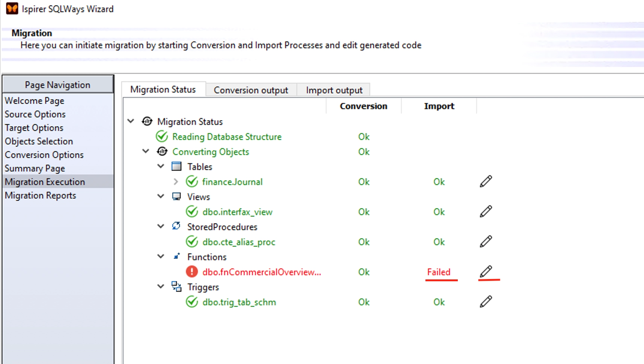Screen dimensions: 644x364
Task: Open the Conversion output tab
Action: click(251, 90)
